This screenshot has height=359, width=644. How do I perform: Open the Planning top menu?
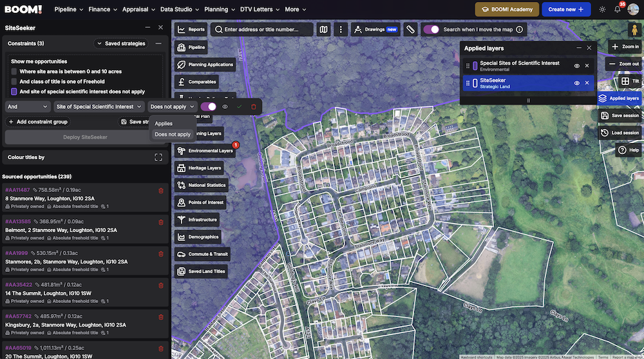point(220,10)
